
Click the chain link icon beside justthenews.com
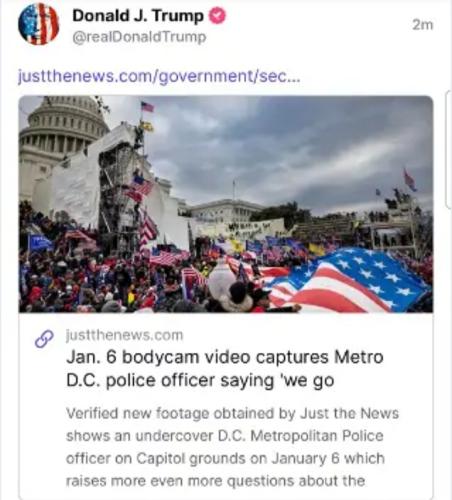[44, 339]
